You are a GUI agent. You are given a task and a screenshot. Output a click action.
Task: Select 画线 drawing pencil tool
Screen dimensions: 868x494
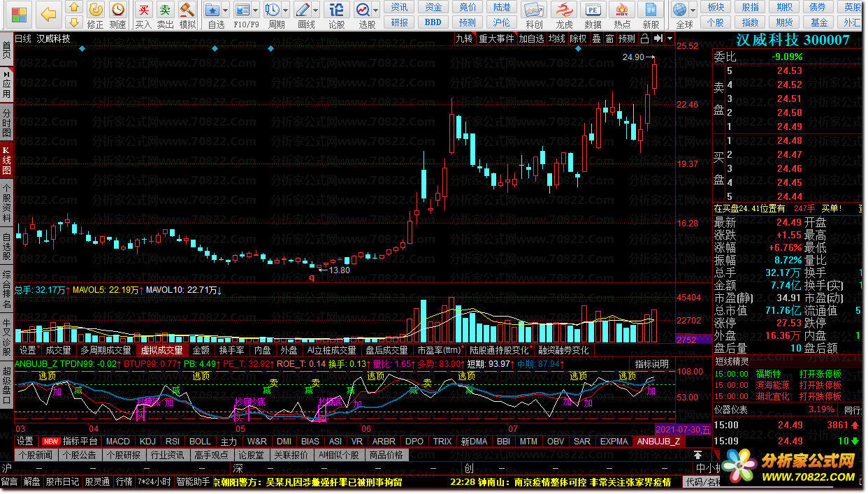[x=303, y=10]
